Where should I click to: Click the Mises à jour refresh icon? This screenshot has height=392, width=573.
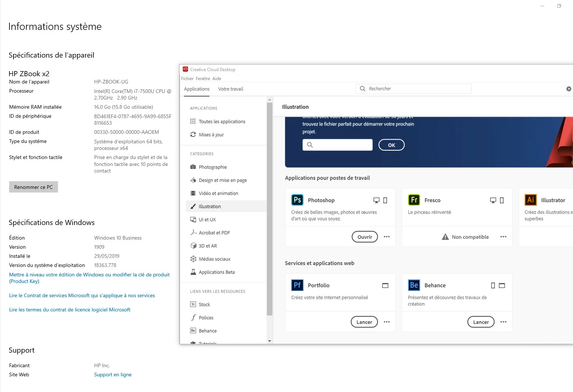193,135
